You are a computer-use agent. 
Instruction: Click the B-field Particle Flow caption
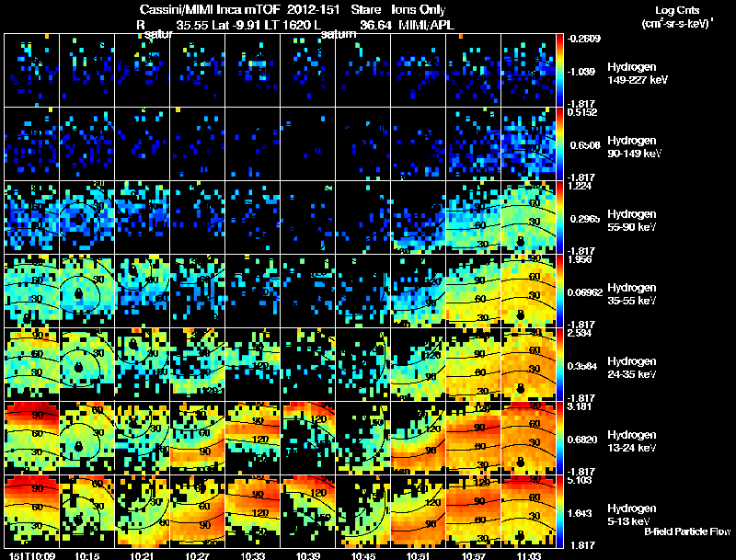(687, 531)
